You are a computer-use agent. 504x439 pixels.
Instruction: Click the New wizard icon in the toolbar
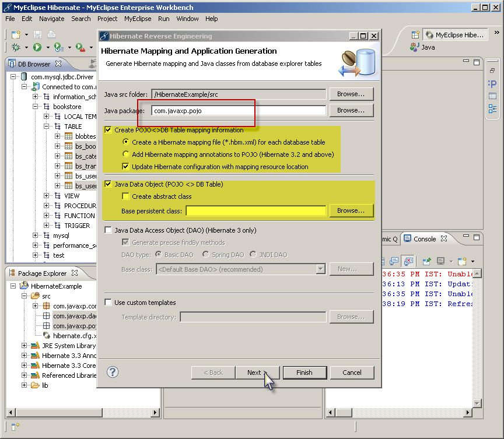pyautogui.click(x=15, y=34)
